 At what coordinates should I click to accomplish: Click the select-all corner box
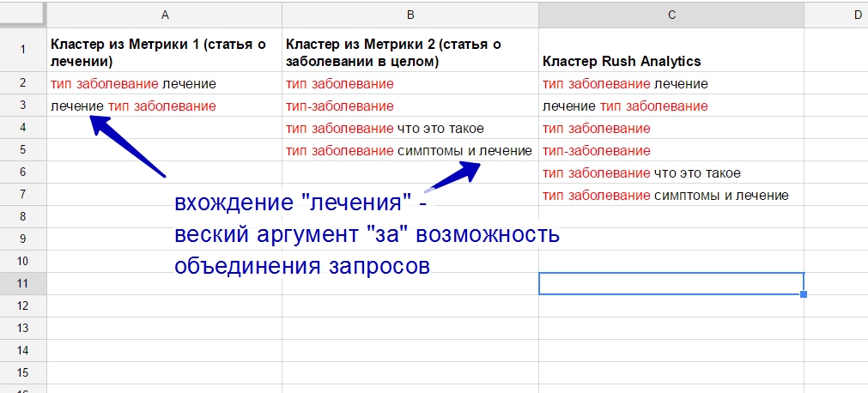(23, 15)
